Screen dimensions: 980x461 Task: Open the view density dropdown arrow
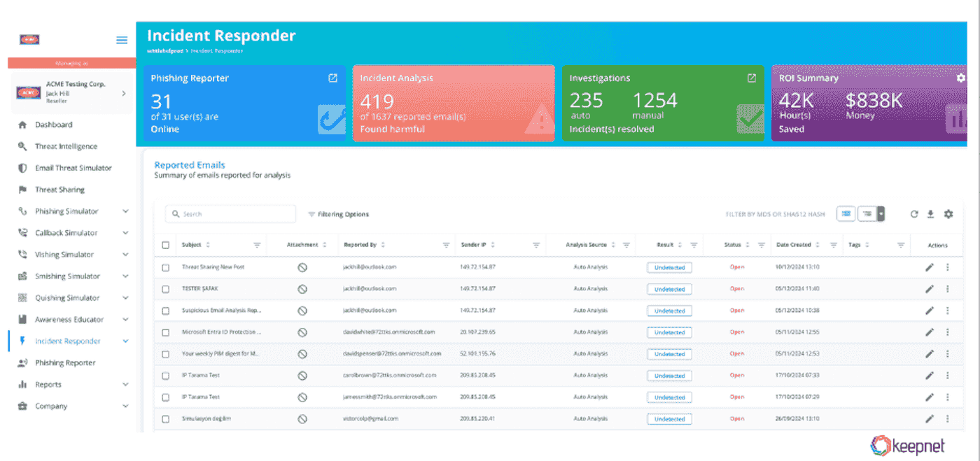click(881, 214)
